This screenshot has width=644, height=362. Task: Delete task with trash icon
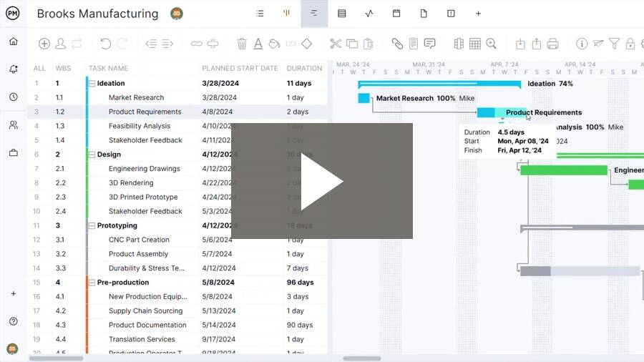point(242,44)
